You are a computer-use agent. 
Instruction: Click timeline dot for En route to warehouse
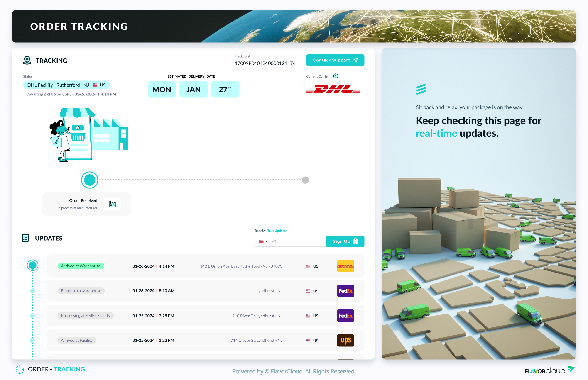[32, 291]
